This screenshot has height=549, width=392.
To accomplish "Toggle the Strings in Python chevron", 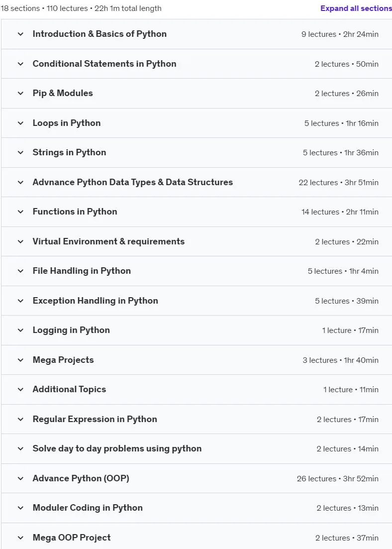I will pyautogui.click(x=21, y=153).
